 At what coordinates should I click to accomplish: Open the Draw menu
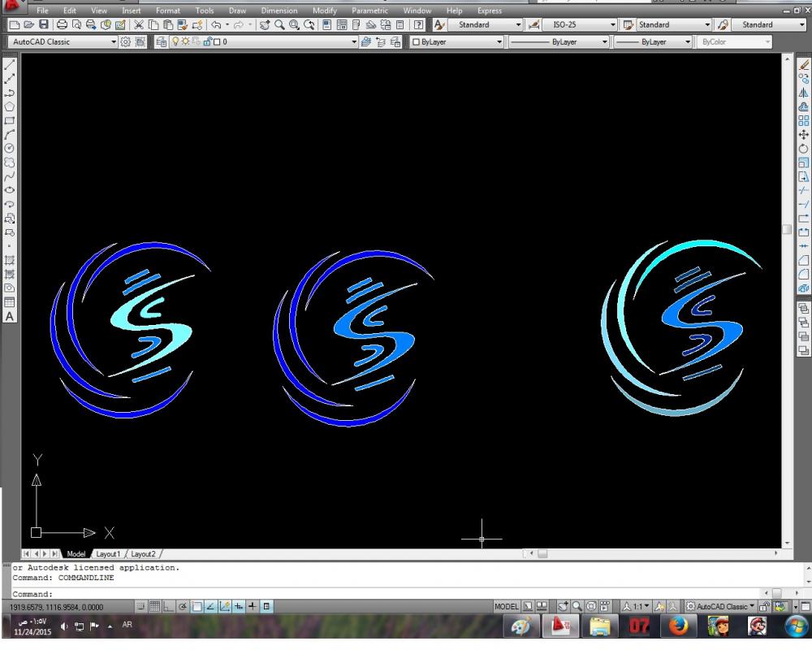237,11
